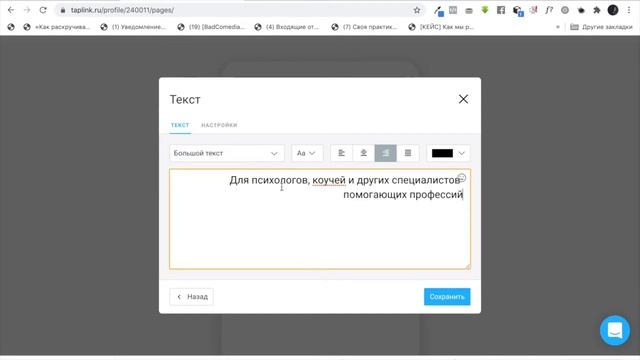The height and width of the screenshot is (360, 640).
Task: Open the emoji picker in text field
Action: click(x=462, y=178)
